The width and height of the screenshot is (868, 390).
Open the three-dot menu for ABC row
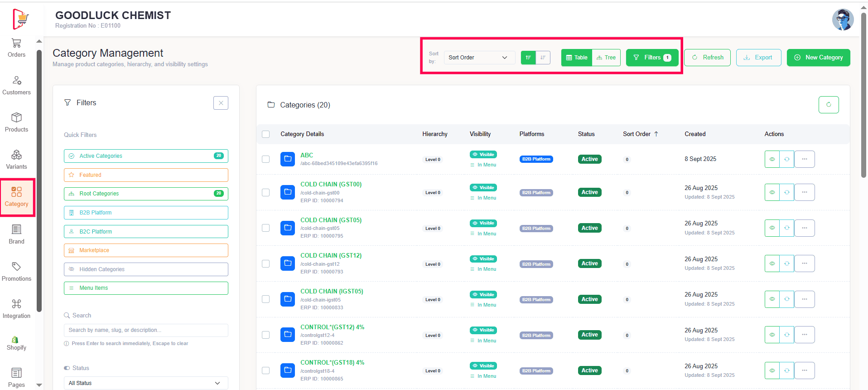[805, 159]
